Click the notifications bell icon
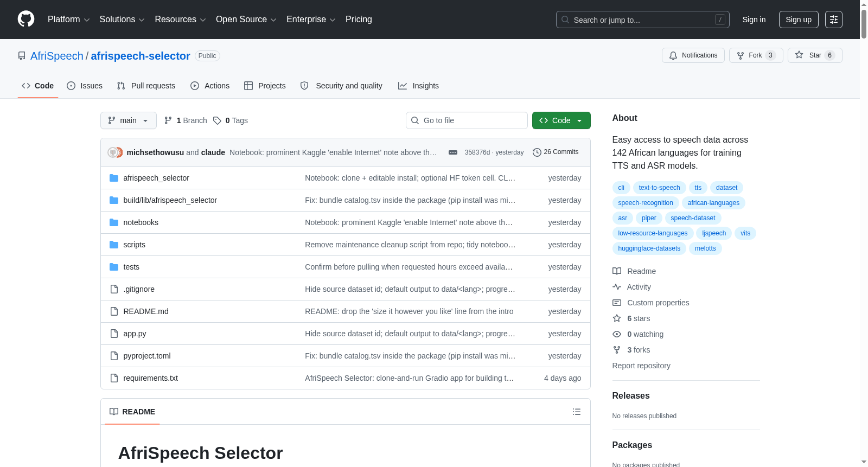 coord(673,55)
